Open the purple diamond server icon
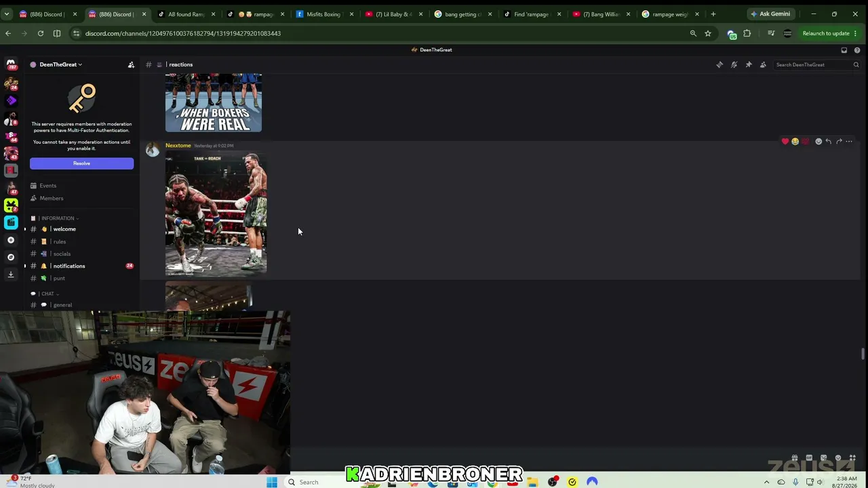Screen dimensions: 868x488 (x=11, y=100)
